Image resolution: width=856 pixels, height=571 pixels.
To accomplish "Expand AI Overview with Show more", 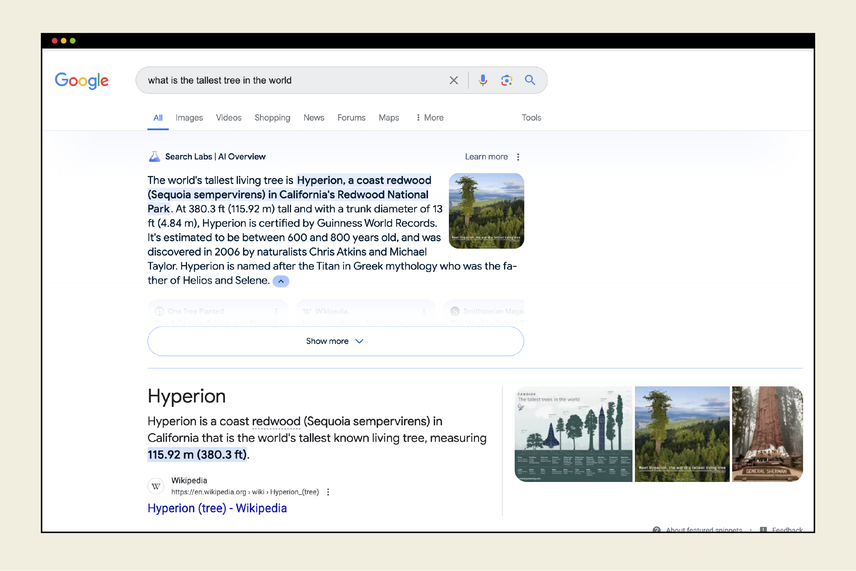I will 335,341.
